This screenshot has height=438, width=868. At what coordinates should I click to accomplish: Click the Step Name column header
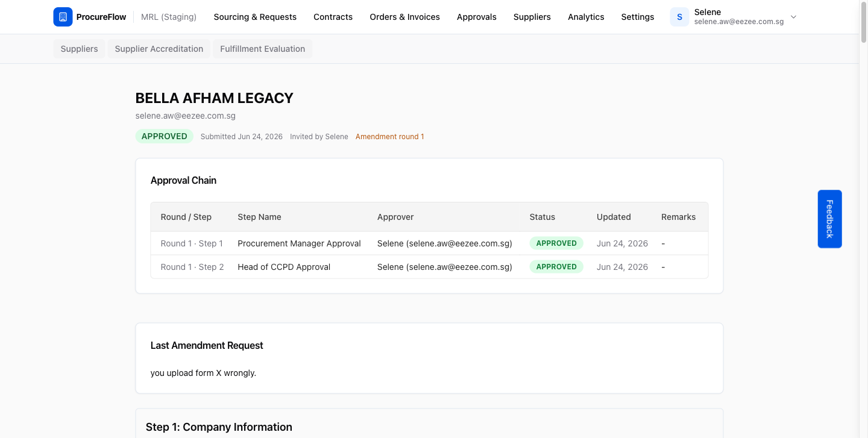click(259, 217)
